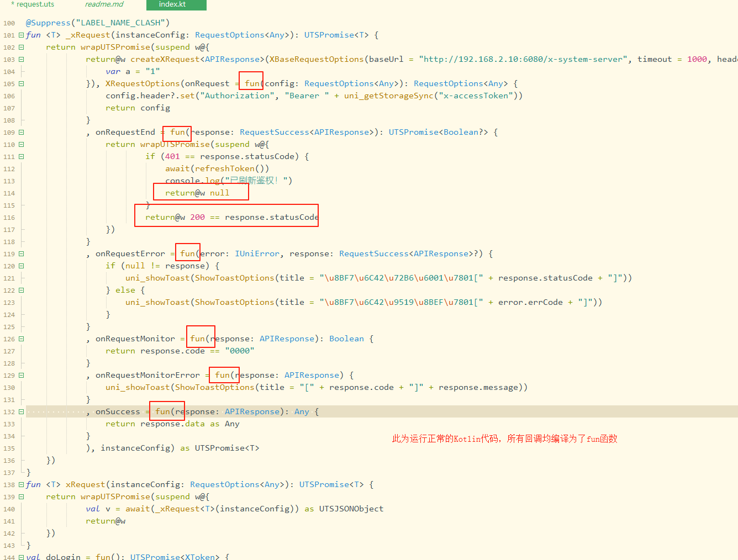Click 'return config' on line 107

tap(138, 108)
